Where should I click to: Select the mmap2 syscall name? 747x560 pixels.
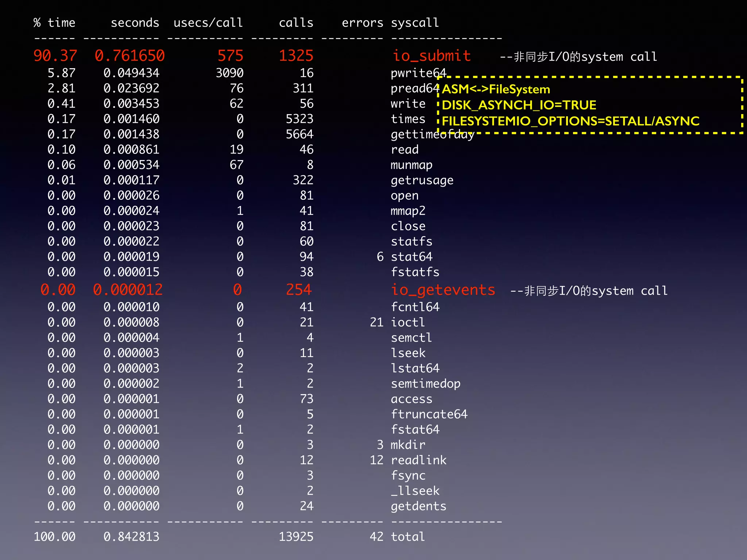[x=408, y=211]
